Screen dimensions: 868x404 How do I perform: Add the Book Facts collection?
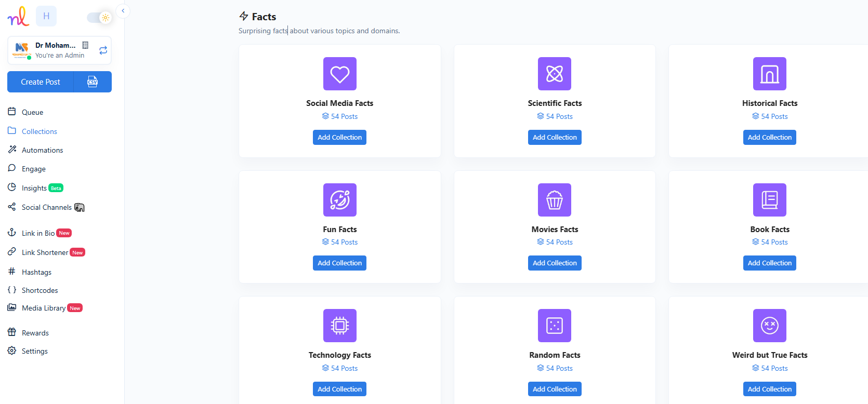point(770,263)
